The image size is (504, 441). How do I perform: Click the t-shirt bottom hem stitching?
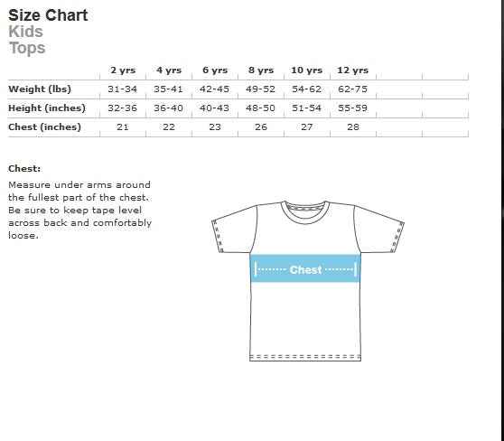click(x=305, y=357)
